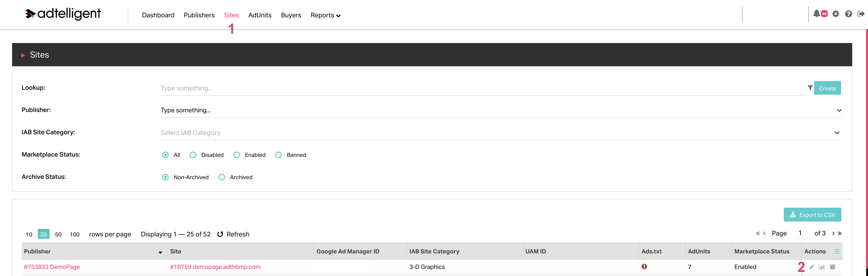Open Sites section in navigation
868x276 pixels.
(232, 15)
